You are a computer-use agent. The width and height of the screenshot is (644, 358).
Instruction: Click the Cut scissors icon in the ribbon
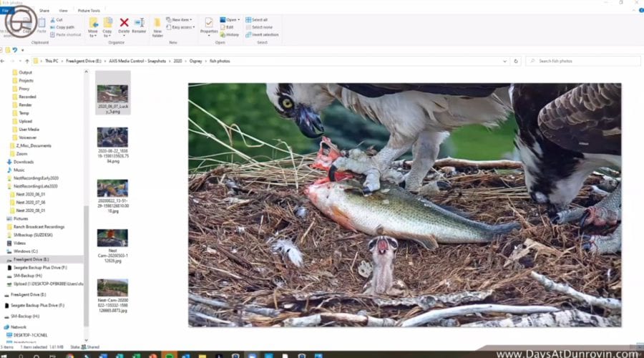53,20
